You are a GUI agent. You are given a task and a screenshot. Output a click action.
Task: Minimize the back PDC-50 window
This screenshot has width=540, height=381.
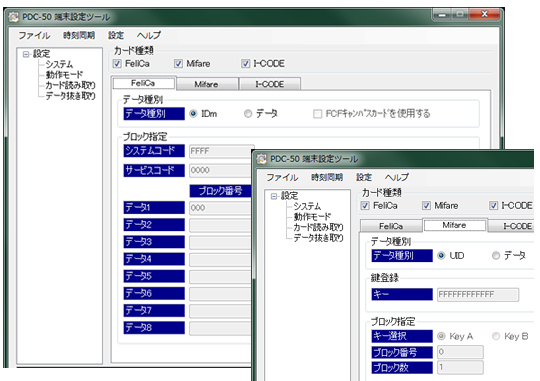pyautogui.click(x=443, y=14)
